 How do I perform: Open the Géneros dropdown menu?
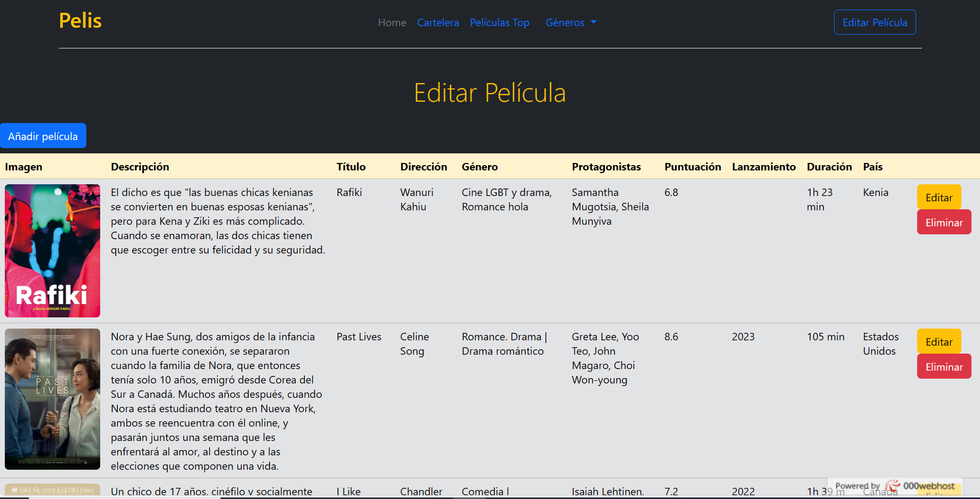click(565, 22)
